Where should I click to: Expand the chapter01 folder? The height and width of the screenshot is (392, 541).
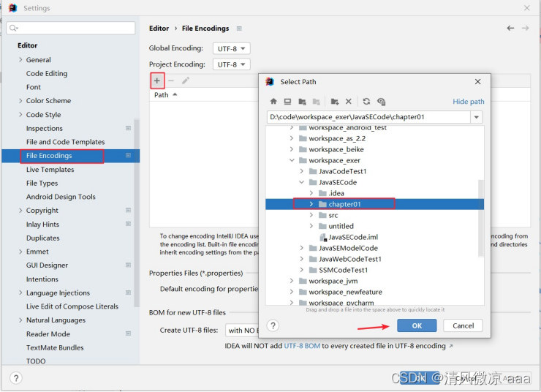click(311, 204)
